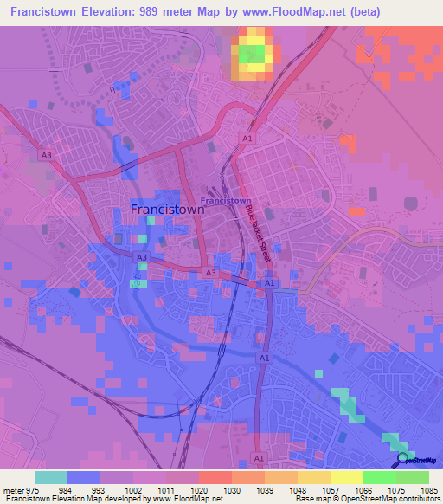Click the small bold Francistown station label
This screenshot has height=504, width=443.
click(226, 201)
